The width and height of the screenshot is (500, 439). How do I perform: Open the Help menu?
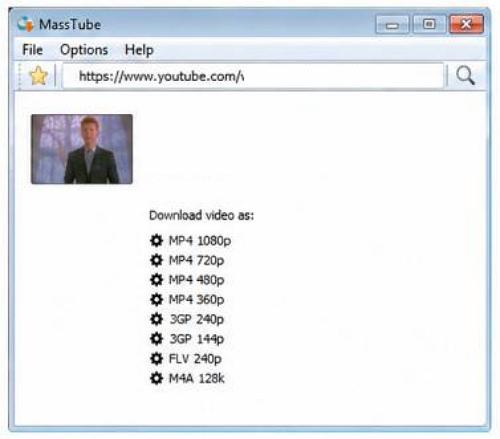[x=139, y=50]
